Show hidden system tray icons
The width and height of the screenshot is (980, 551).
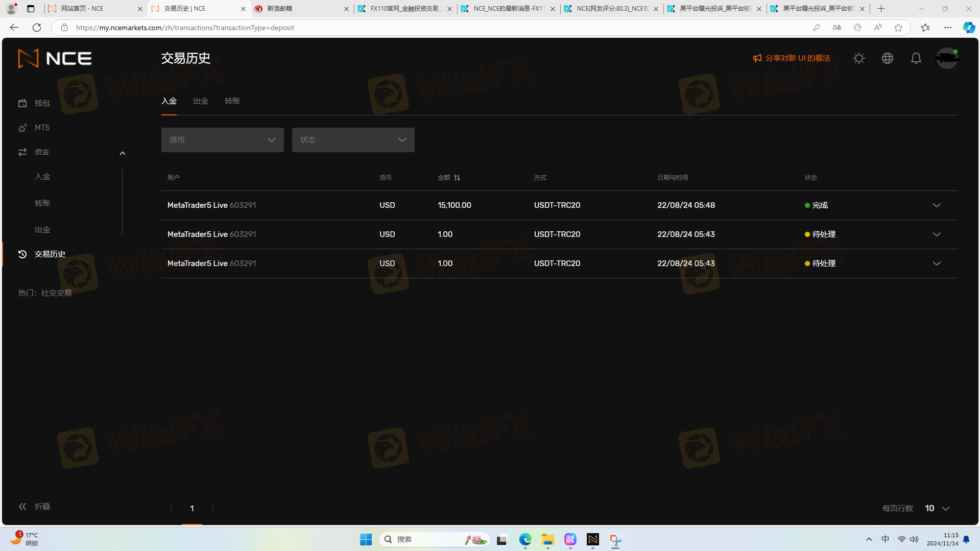869,539
